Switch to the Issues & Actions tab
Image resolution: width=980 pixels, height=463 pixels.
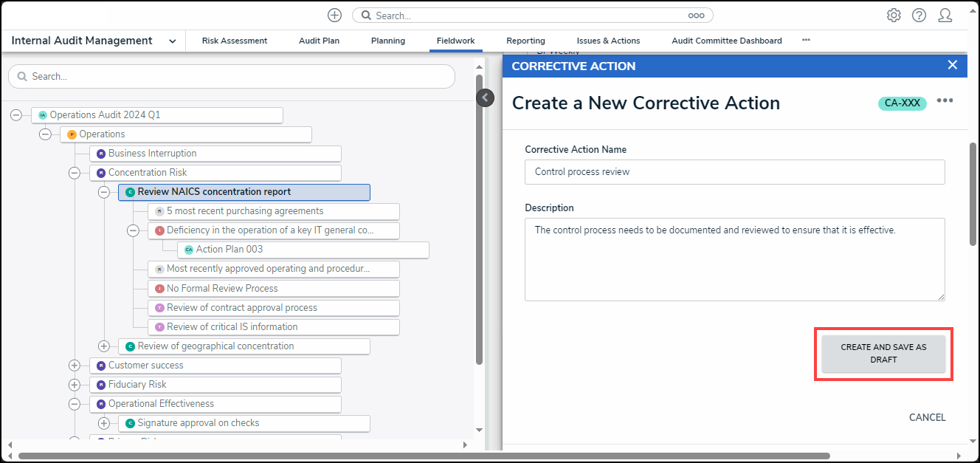pyautogui.click(x=608, y=41)
